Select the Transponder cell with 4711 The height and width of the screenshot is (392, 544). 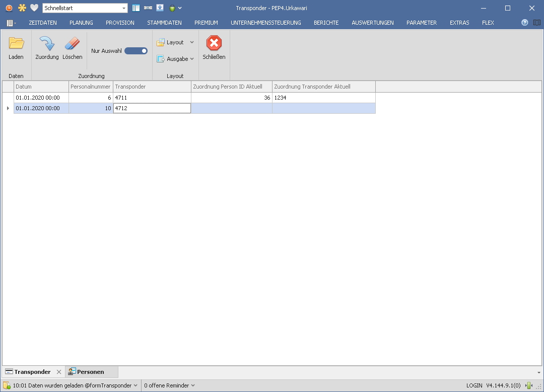(152, 98)
